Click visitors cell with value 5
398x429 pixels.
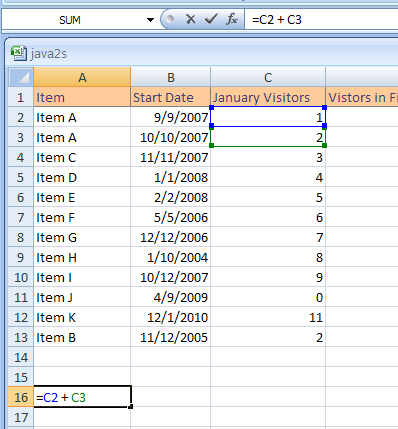pyautogui.click(x=268, y=197)
